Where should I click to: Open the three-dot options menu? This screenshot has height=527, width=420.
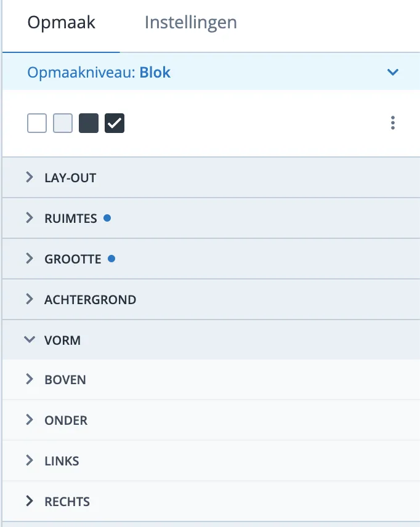pyautogui.click(x=392, y=123)
